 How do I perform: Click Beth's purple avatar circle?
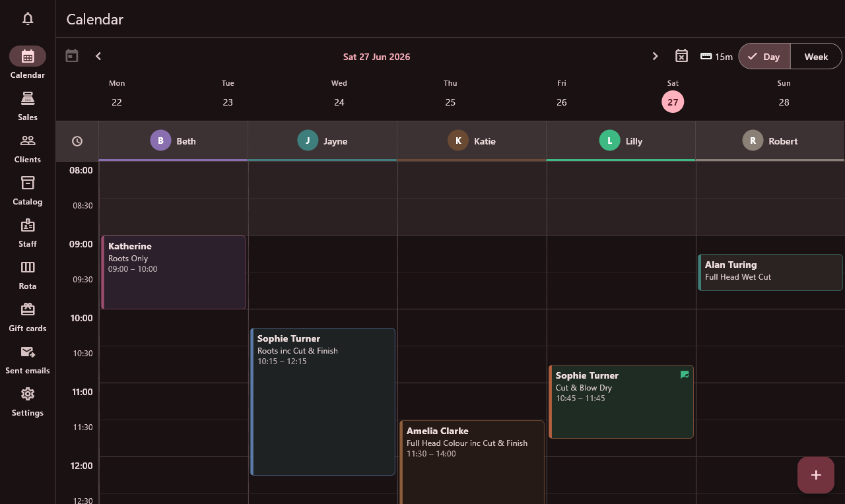160,141
